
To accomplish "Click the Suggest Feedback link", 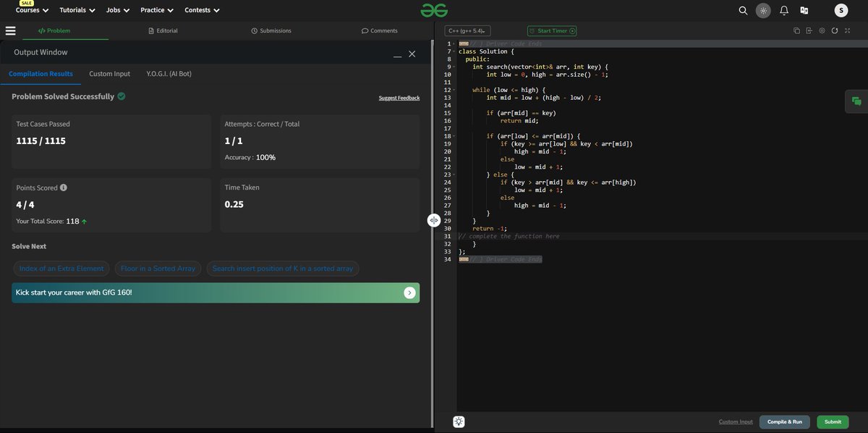I will [x=399, y=98].
